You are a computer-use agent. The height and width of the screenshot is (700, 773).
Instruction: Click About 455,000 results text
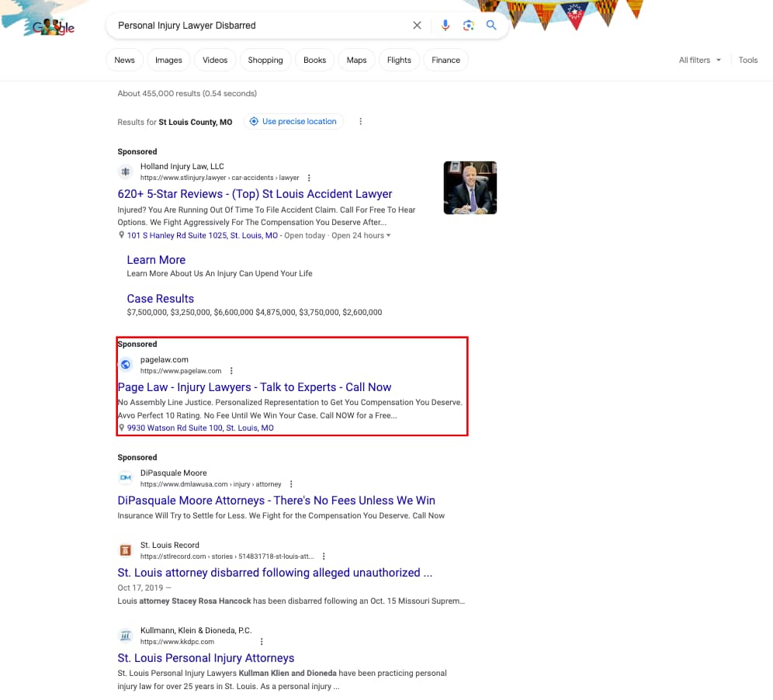[x=187, y=93]
